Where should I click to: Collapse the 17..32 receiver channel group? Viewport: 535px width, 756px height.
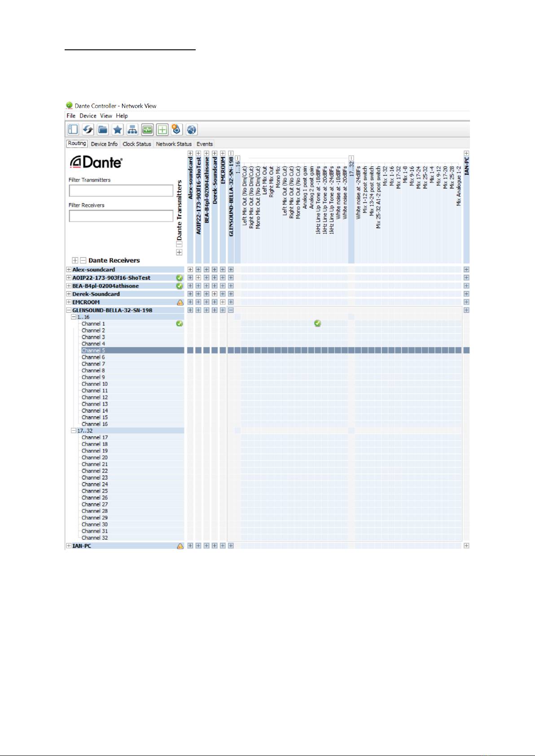tap(74, 431)
